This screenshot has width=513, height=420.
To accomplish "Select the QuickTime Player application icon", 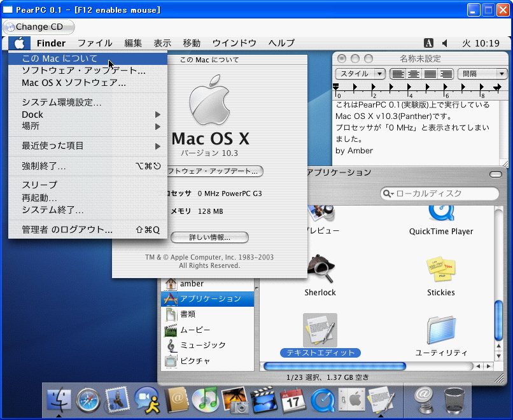I will pyautogui.click(x=440, y=213).
